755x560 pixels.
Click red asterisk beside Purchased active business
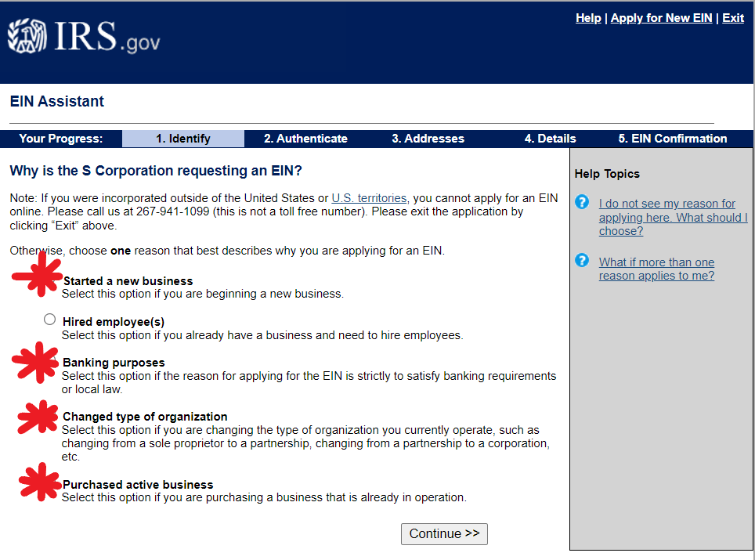point(41,482)
